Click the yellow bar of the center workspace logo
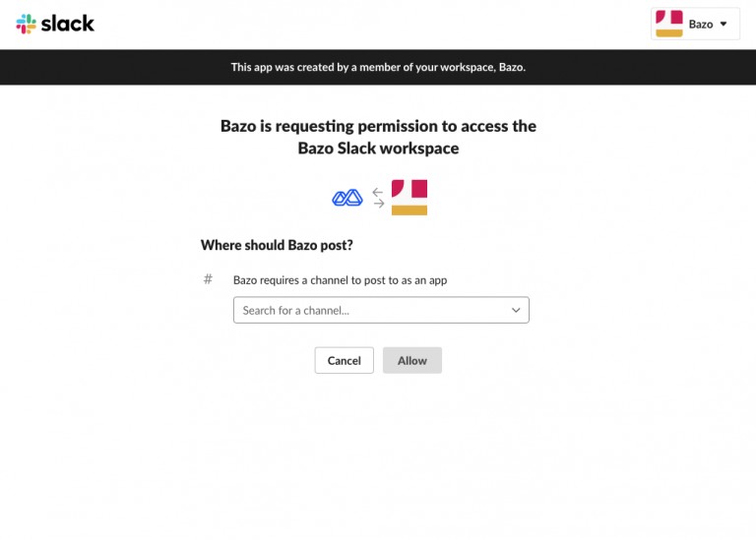 click(x=409, y=210)
